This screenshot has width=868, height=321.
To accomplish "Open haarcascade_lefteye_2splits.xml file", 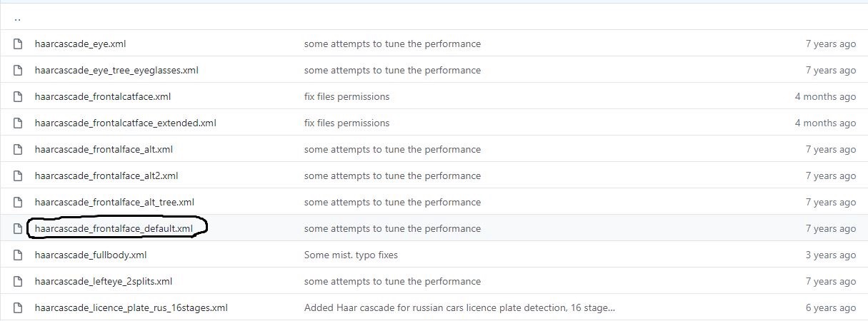I will [x=104, y=281].
